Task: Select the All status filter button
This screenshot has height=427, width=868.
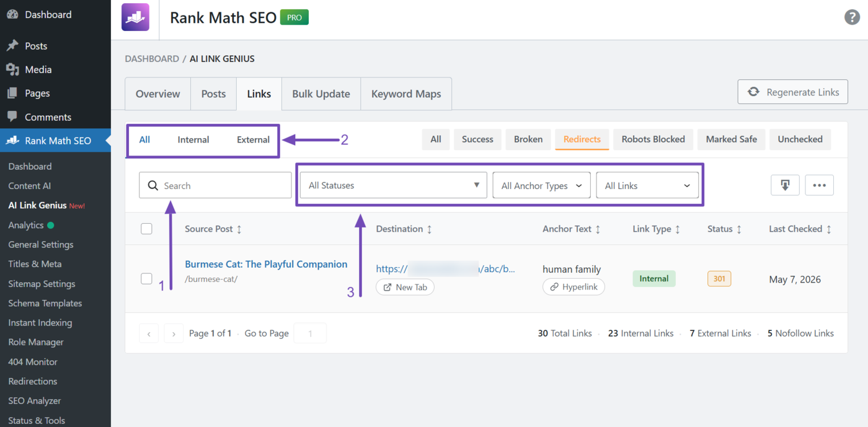Action: coord(436,139)
